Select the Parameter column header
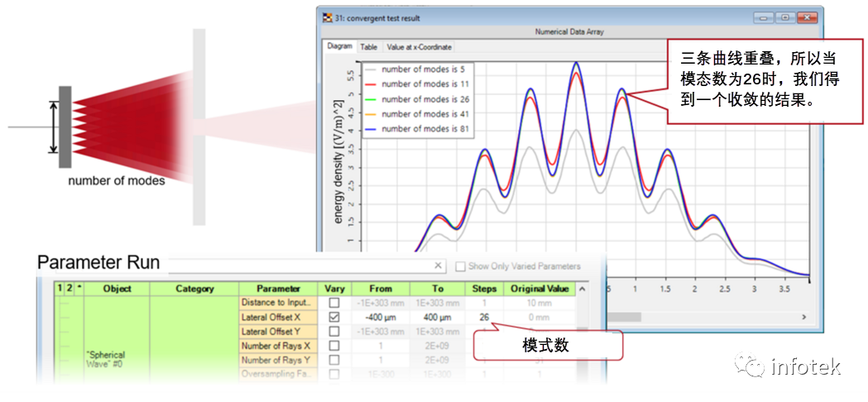Viewport: 868px width, 402px height. click(x=278, y=289)
